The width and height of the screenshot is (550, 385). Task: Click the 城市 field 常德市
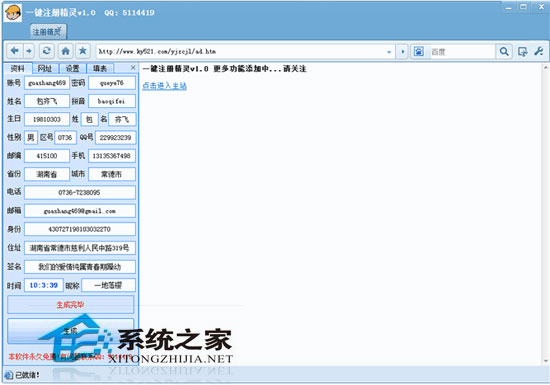point(112,174)
